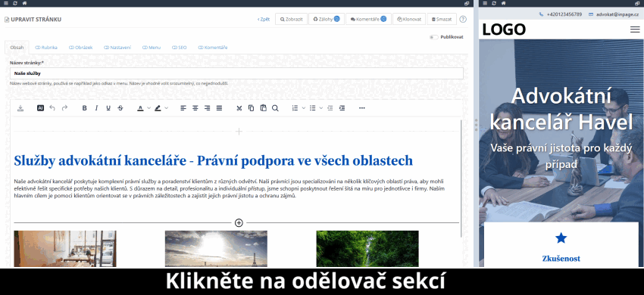Open the AI assistant tool in the editor toolbar
The image size is (644, 295).
40,108
